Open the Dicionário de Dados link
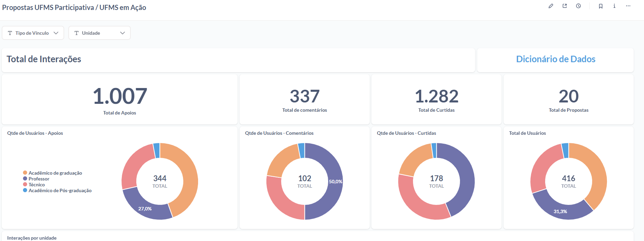644x241 pixels. pyautogui.click(x=555, y=59)
